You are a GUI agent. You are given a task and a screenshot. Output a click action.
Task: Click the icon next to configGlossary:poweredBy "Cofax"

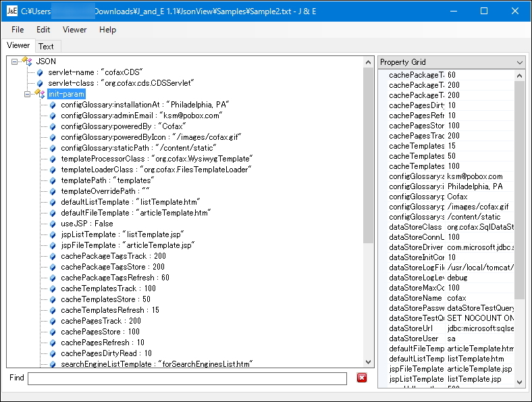pyautogui.click(x=53, y=126)
